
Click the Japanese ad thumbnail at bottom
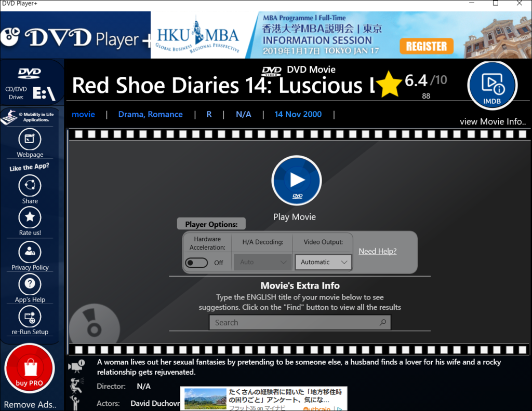[x=205, y=399]
